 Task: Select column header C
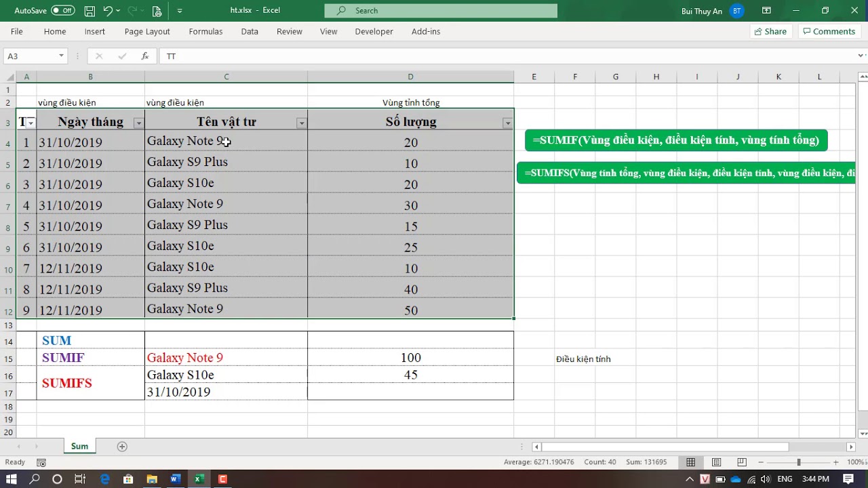pos(226,77)
